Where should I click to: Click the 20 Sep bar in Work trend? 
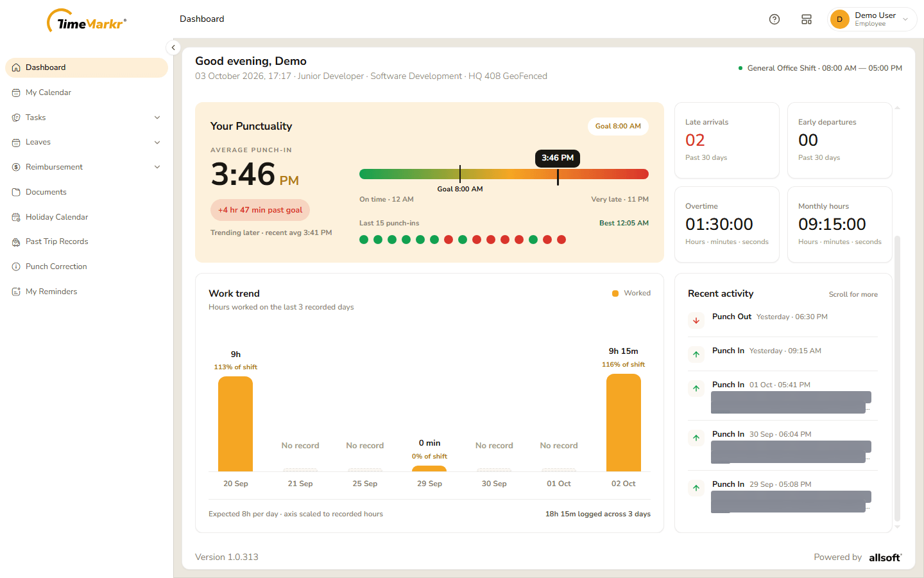[235, 424]
